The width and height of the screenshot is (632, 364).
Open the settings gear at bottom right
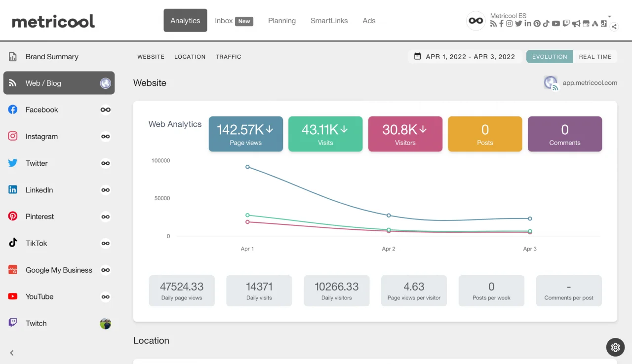[615, 347]
